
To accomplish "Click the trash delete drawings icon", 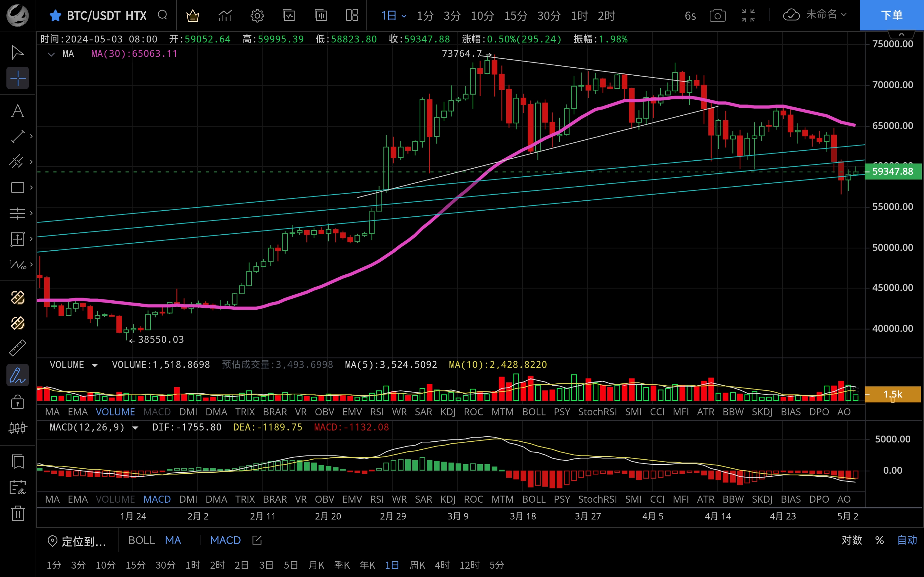I will click(x=18, y=513).
